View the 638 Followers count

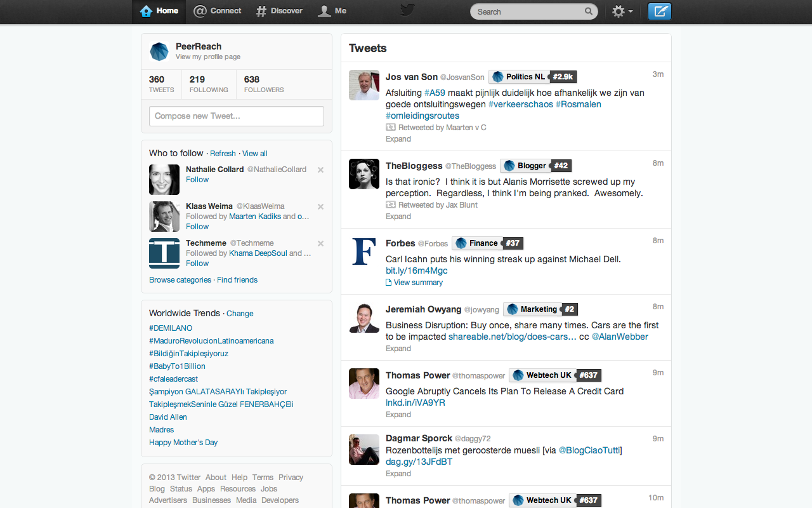click(264, 84)
